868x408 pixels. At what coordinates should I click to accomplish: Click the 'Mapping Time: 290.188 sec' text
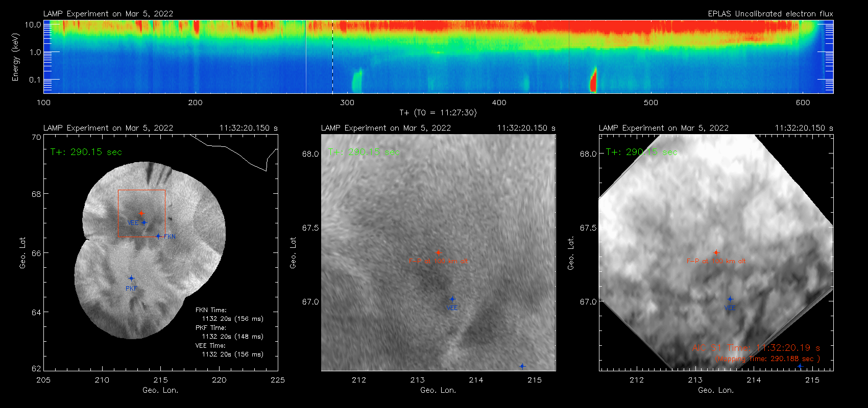coord(767,359)
